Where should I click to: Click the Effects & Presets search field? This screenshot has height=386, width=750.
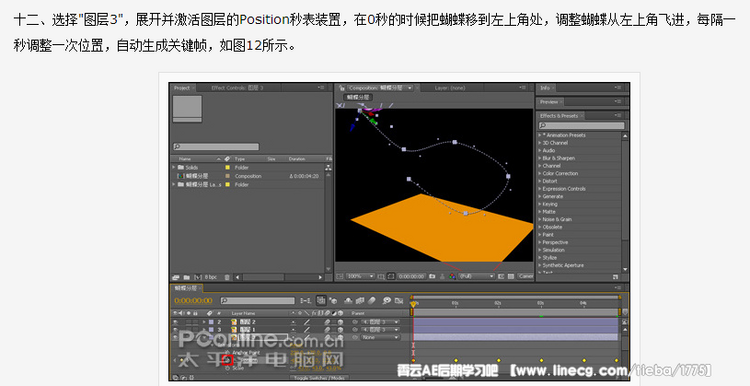(581, 126)
